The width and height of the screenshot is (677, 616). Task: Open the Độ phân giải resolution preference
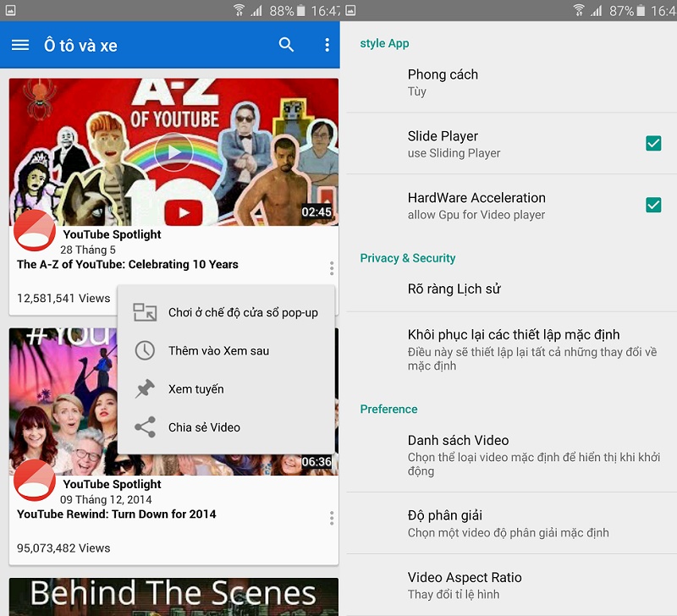click(x=512, y=523)
